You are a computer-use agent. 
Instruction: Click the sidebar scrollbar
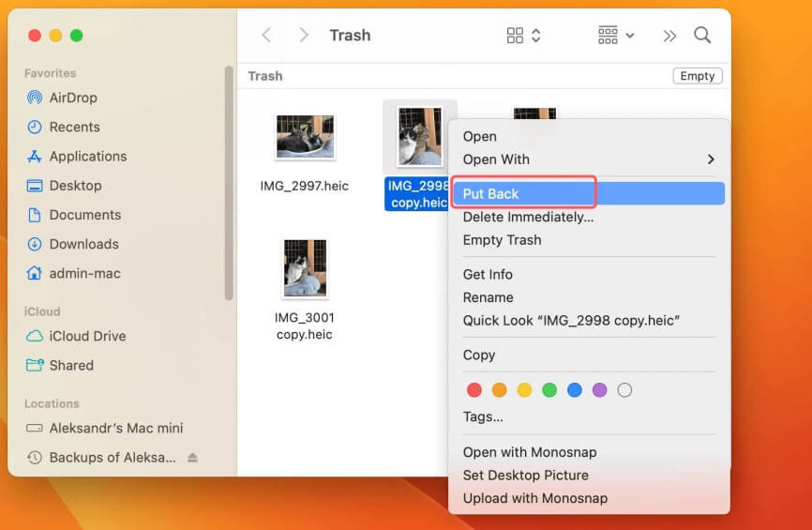[229, 183]
